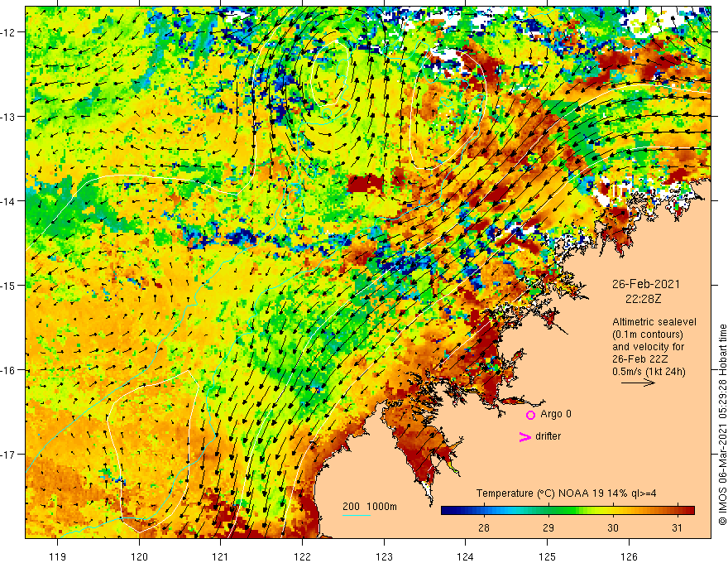Image resolution: width=728 pixels, height=563 pixels.
Task: Click the 'Argo 0' legend label
Action: point(556,414)
